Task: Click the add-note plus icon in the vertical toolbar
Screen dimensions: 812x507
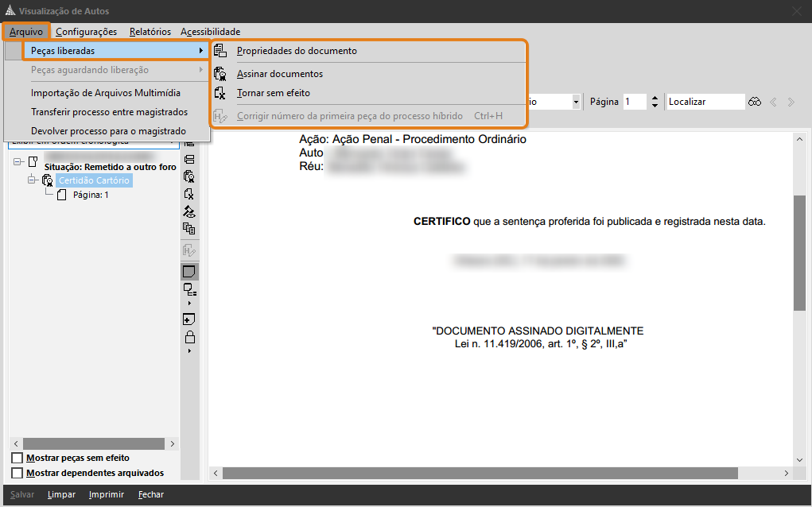Action: point(189,319)
